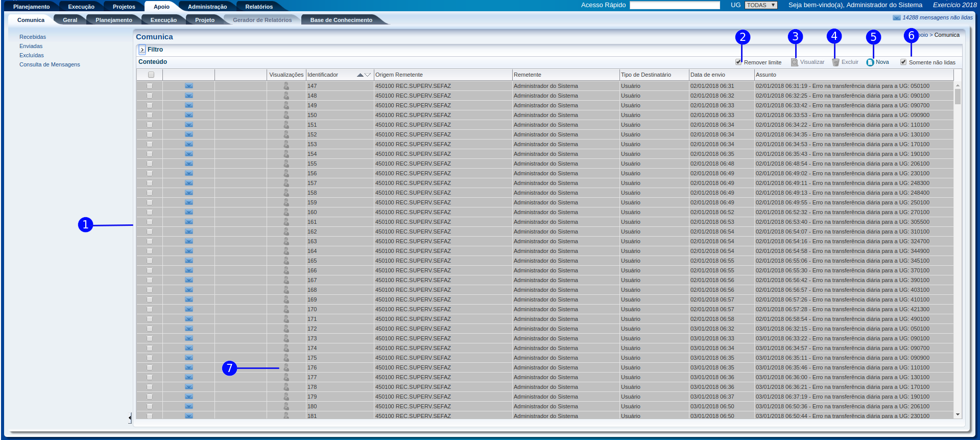Collapse the left sidebar with arrow handle
Screen dimensions: 980x440
point(130,418)
